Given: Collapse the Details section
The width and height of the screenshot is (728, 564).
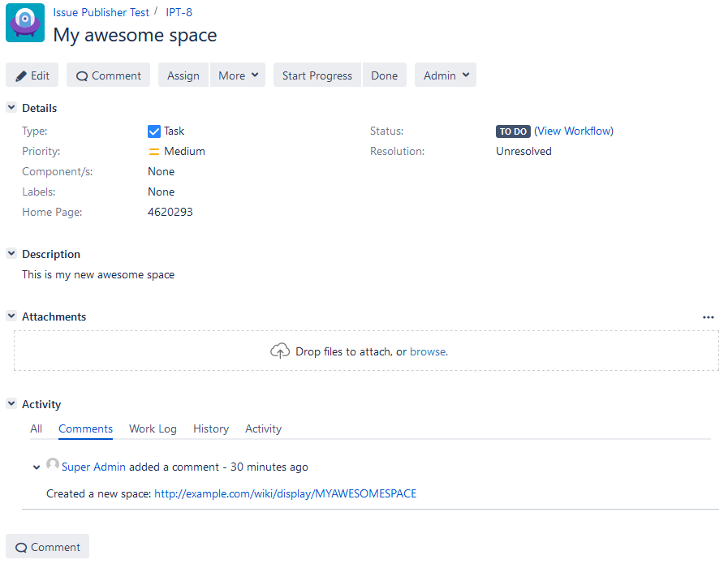Looking at the screenshot, I should click(x=11, y=108).
